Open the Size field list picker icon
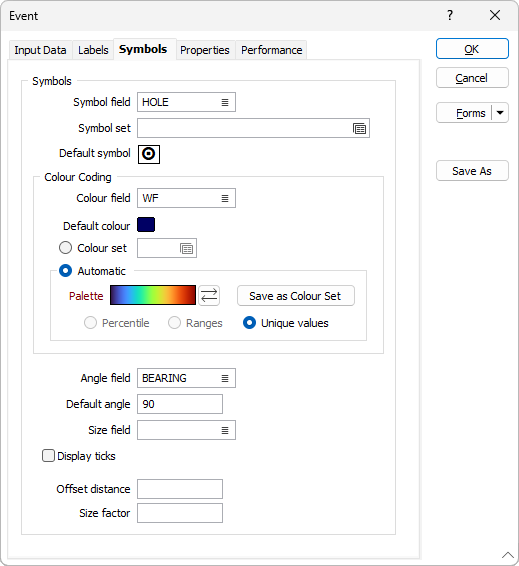 225,430
